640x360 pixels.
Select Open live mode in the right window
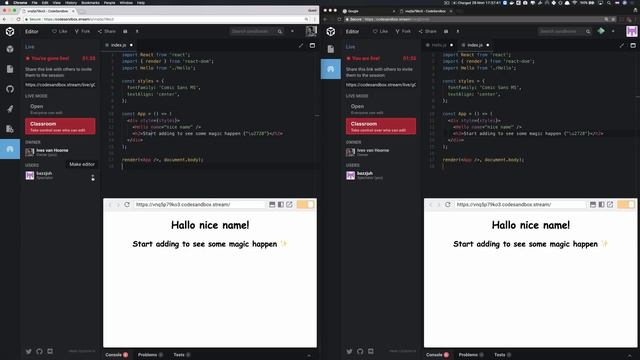[x=381, y=109]
